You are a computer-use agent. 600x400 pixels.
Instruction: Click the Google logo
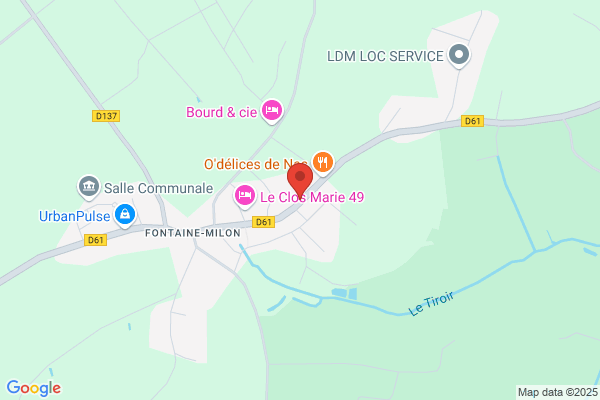(34, 388)
